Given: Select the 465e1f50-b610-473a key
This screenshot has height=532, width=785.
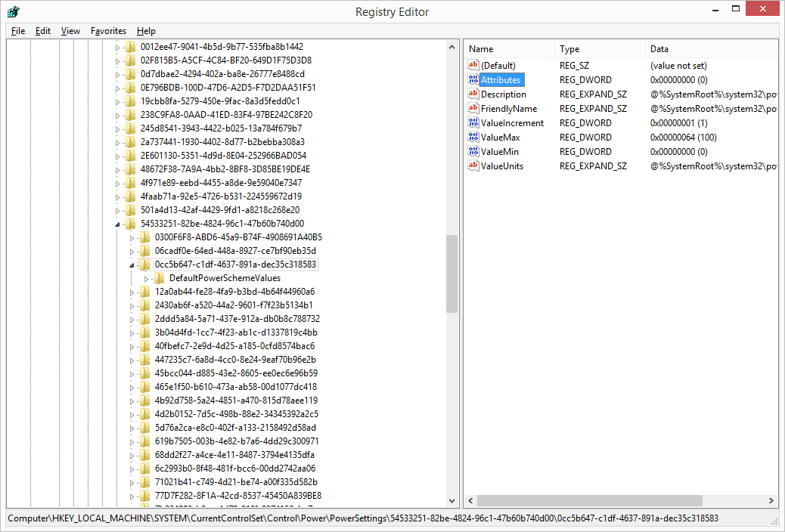Looking at the screenshot, I should tap(236, 386).
